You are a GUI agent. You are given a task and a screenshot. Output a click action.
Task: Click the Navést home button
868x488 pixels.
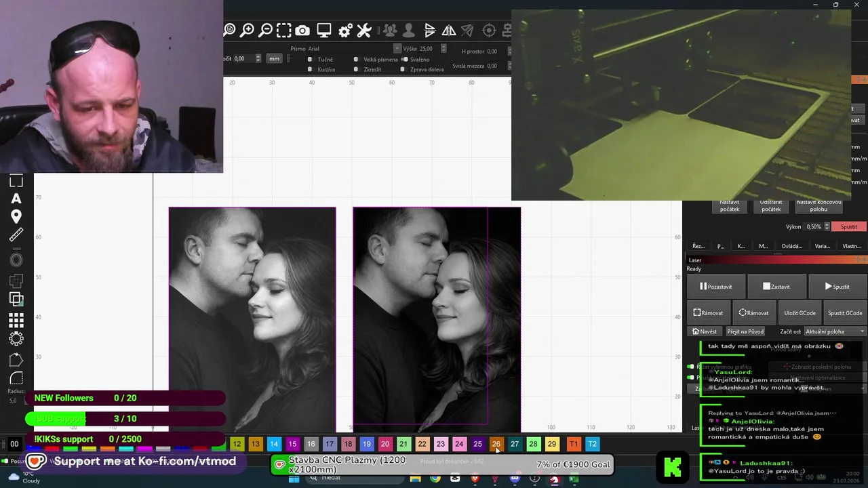704,331
